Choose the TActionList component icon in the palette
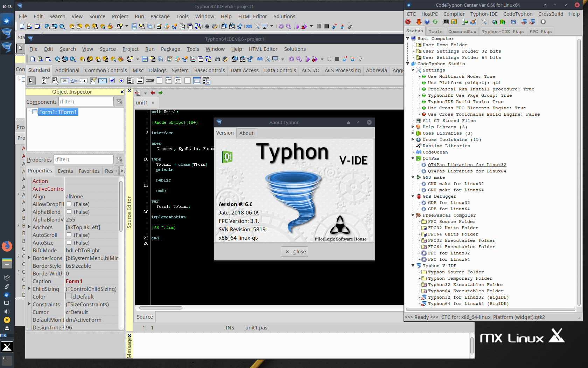588x368 pixels. click(206, 81)
